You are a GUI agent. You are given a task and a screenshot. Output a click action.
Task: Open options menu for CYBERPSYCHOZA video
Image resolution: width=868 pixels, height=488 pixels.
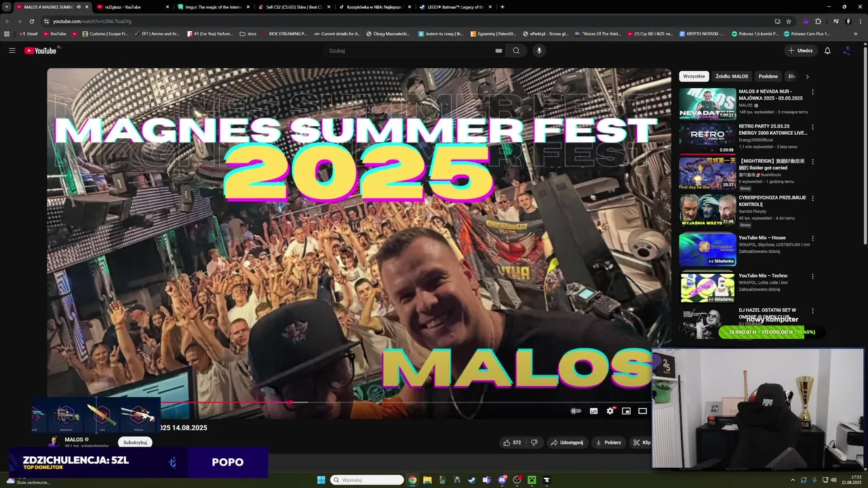pyautogui.click(x=813, y=198)
